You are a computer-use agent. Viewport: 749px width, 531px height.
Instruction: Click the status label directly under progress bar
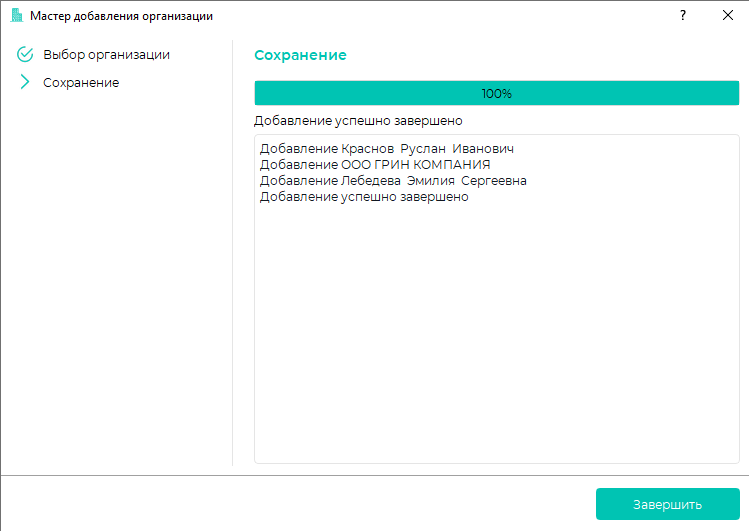pos(358,121)
